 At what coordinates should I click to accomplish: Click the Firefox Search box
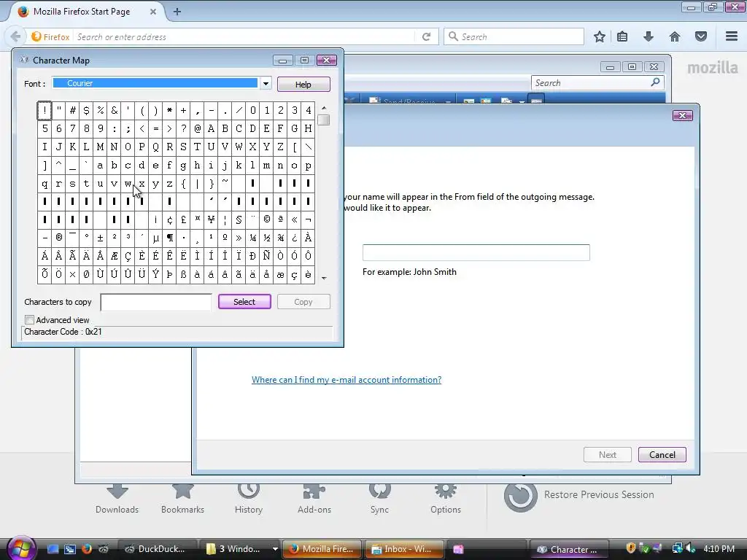pyautogui.click(x=514, y=36)
